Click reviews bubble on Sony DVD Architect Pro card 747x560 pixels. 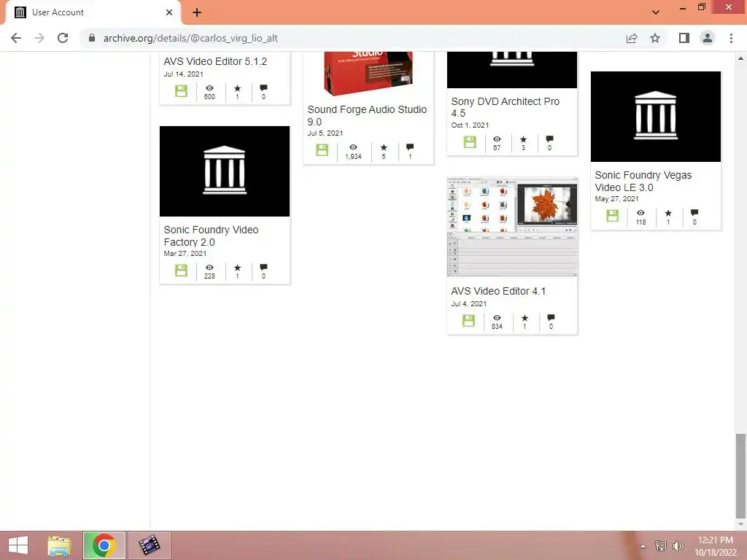pos(549,139)
